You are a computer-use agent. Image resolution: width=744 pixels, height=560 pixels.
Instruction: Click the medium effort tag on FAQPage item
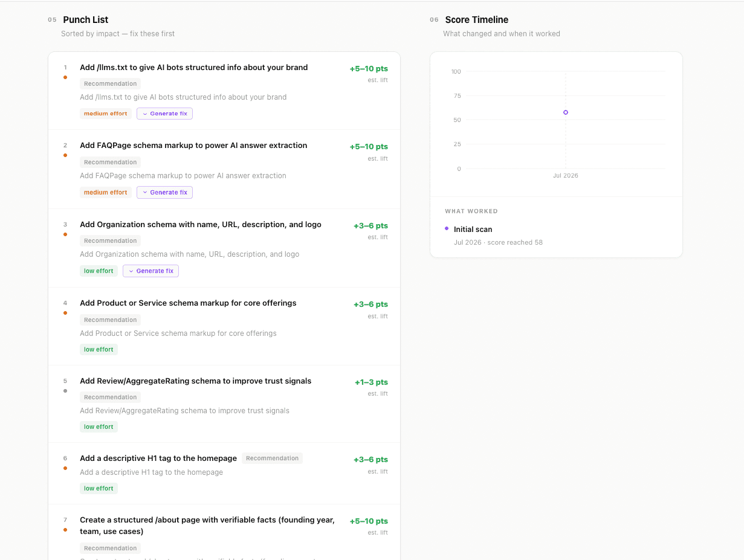tap(106, 192)
